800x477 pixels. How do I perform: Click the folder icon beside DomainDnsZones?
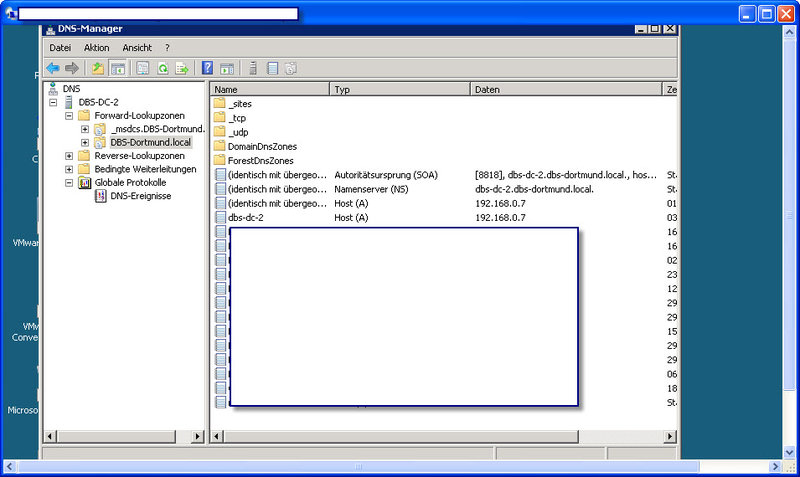coord(219,146)
